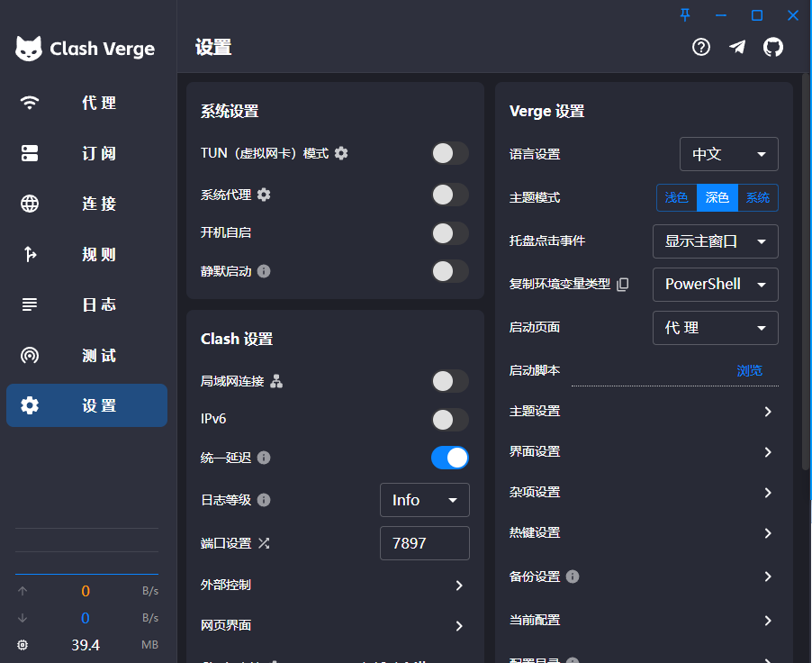Open the GitHub repository icon
Image resolution: width=812 pixels, height=663 pixels.
[773, 47]
